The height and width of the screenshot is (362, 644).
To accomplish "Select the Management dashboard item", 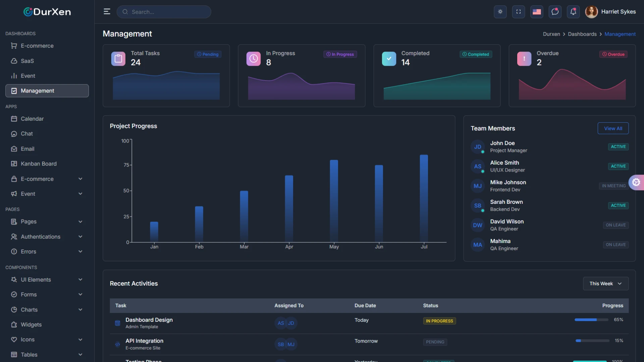I will pyautogui.click(x=47, y=91).
